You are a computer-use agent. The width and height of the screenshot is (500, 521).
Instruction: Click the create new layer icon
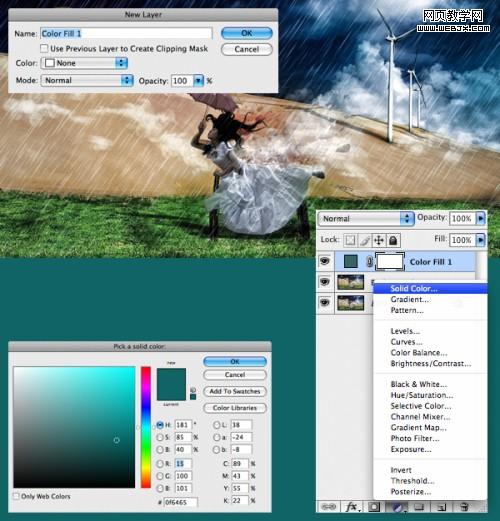pos(442,507)
